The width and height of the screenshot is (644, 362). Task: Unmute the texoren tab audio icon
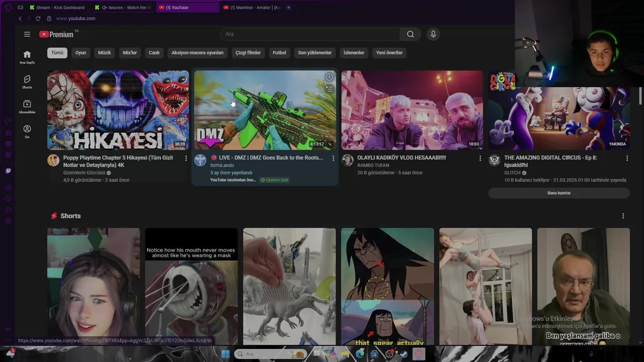click(x=104, y=8)
